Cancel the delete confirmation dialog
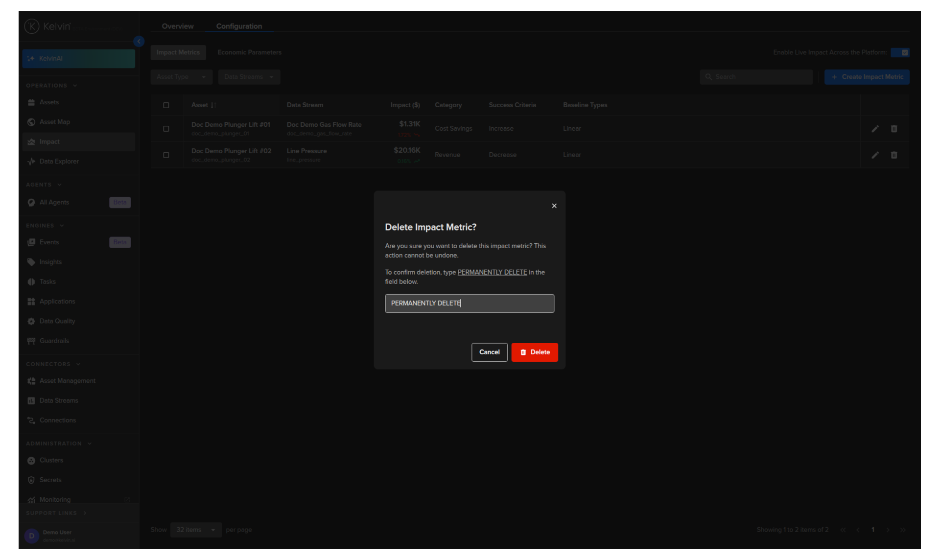 click(x=490, y=352)
